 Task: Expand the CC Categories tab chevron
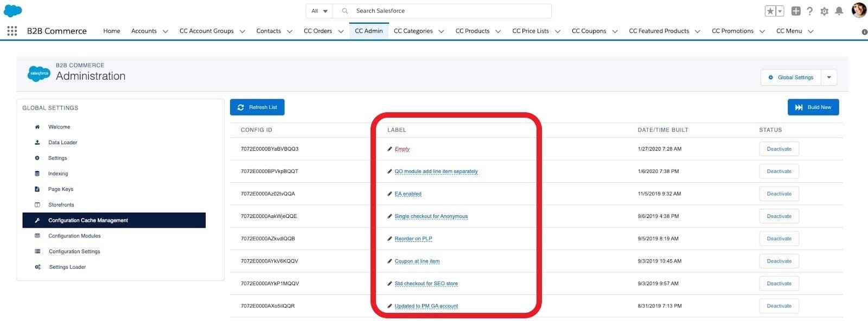pos(442,31)
